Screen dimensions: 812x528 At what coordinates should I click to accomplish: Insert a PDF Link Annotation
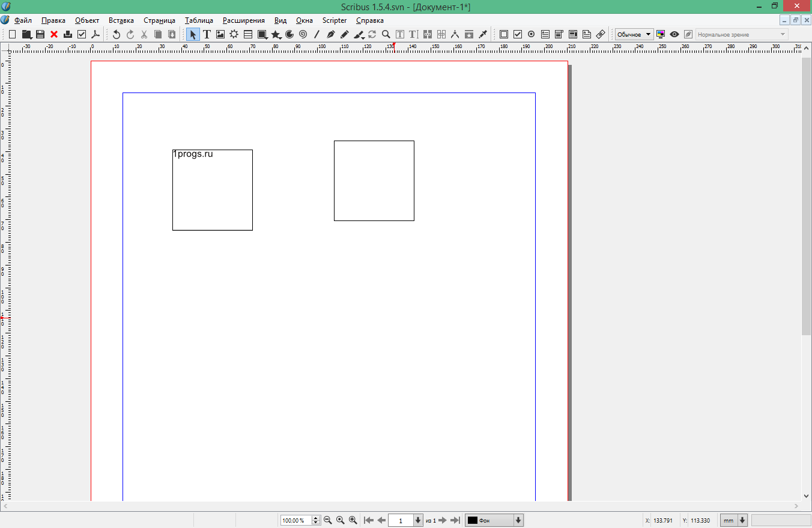click(601, 34)
